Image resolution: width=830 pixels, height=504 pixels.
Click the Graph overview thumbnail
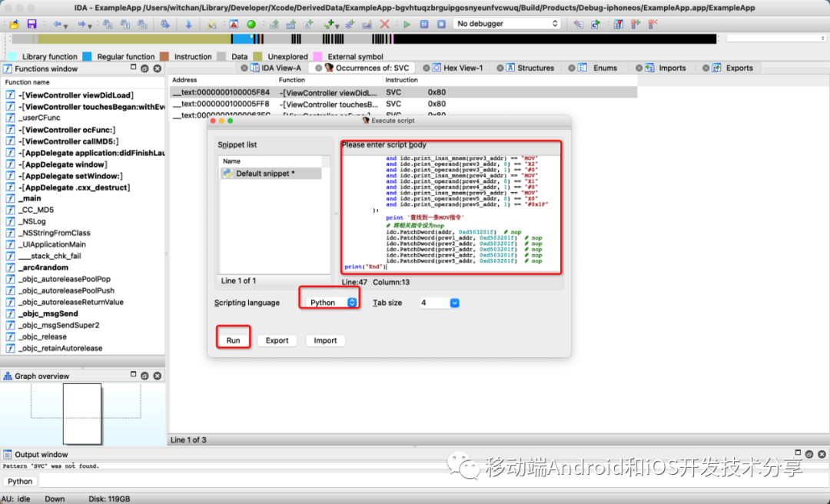tap(82, 414)
